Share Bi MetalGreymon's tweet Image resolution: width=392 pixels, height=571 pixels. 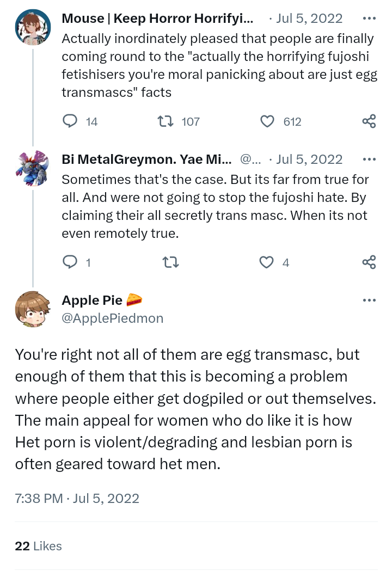click(369, 262)
